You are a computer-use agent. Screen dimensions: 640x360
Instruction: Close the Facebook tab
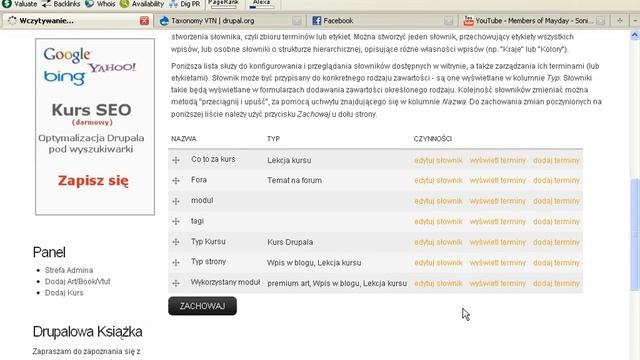point(449,20)
